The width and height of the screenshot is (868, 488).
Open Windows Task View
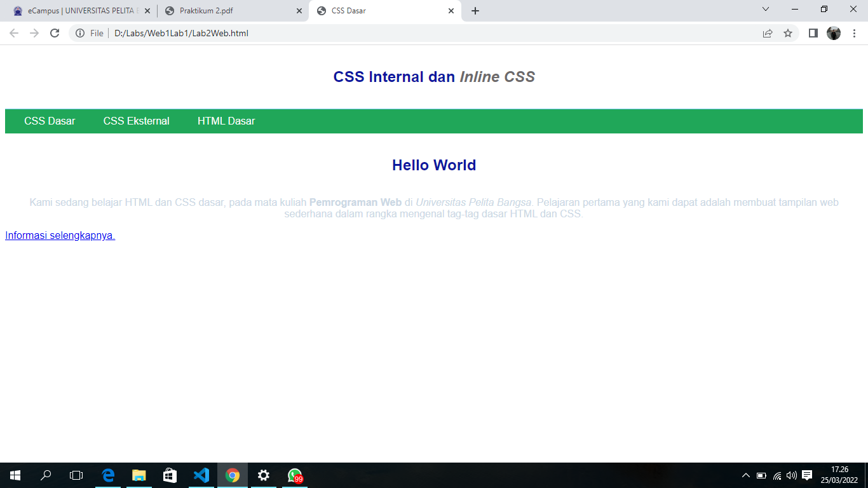click(x=76, y=475)
